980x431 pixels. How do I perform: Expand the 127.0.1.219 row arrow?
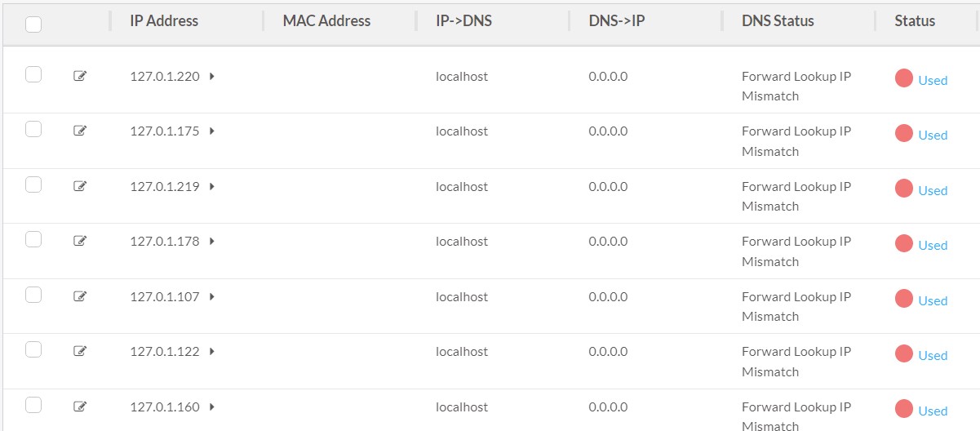[x=212, y=187]
